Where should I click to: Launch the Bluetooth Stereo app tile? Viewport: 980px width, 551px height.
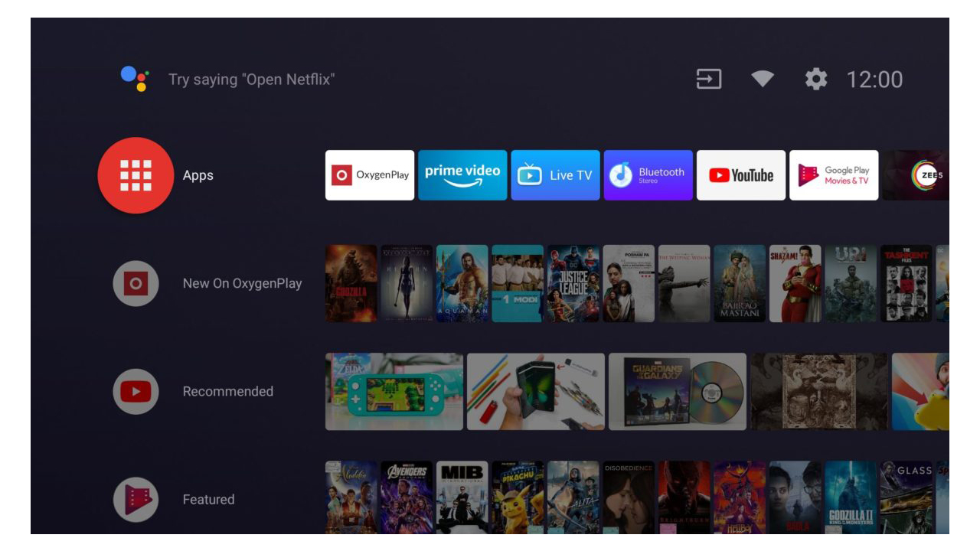pos(648,175)
